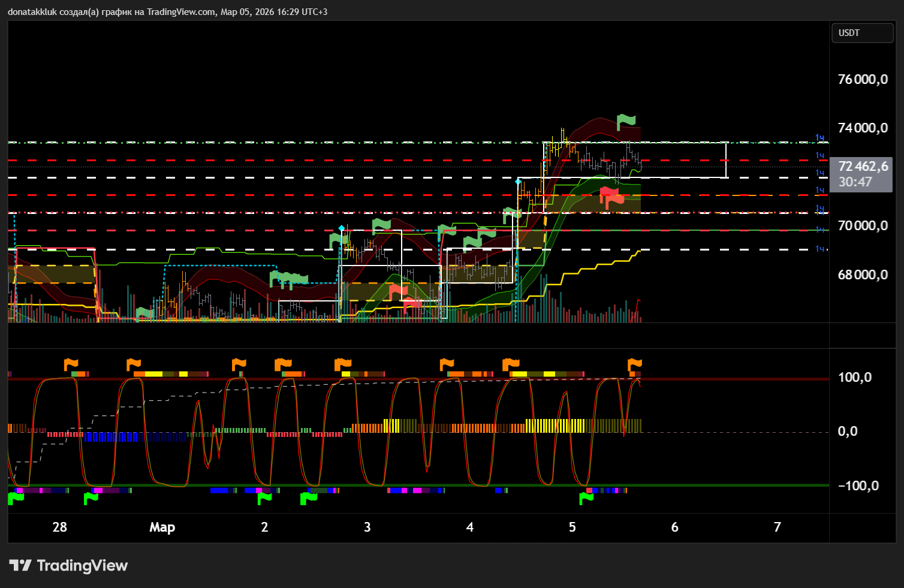Click the 76 000,0 price scale label
The width and height of the screenshot is (904, 588).
[862, 79]
